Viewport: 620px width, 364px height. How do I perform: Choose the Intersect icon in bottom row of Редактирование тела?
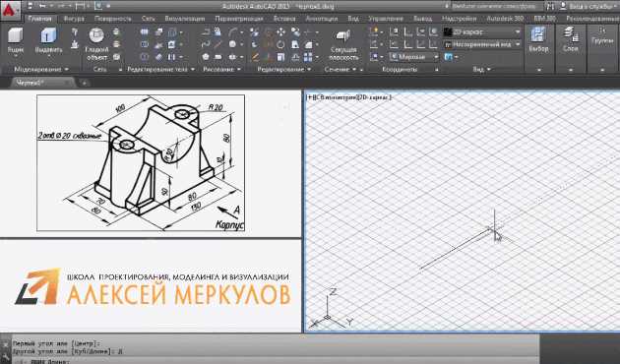tap(145, 57)
